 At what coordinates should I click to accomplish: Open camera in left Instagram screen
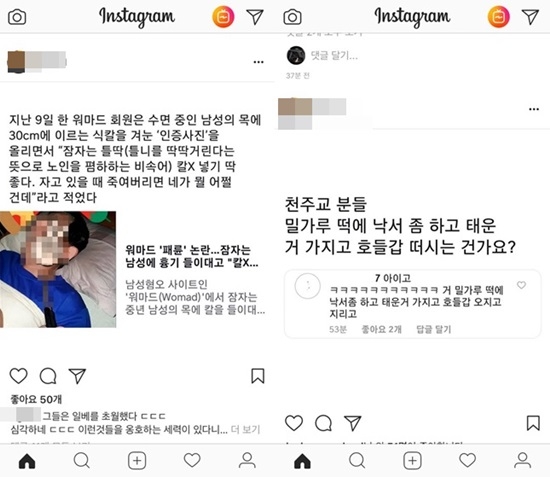[x=17, y=17]
